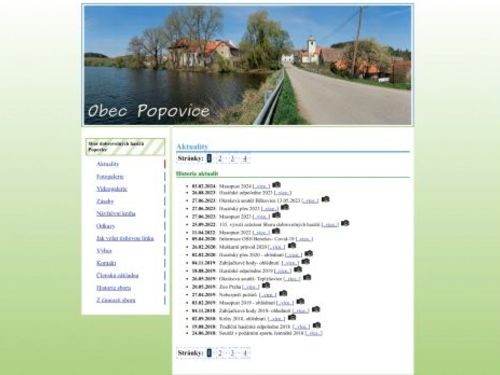Click více link for Masopust 2022
Viewport: 500px width, 375px height.
click(261, 232)
